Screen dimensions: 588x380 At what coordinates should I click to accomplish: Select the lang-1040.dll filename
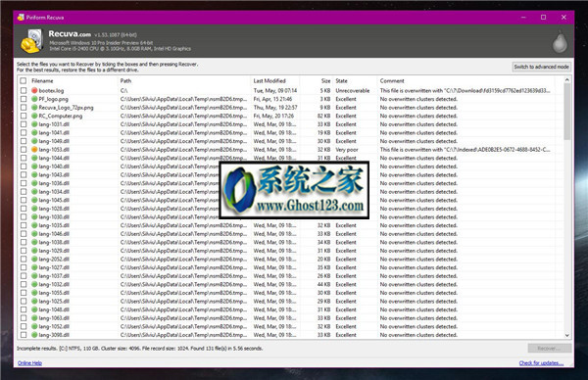(x=54, y=166)
